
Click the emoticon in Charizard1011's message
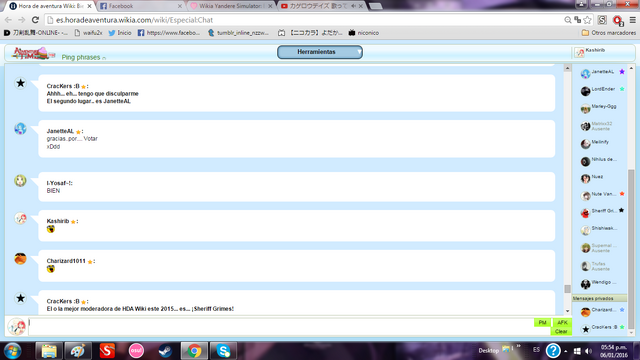coord(51,269)
